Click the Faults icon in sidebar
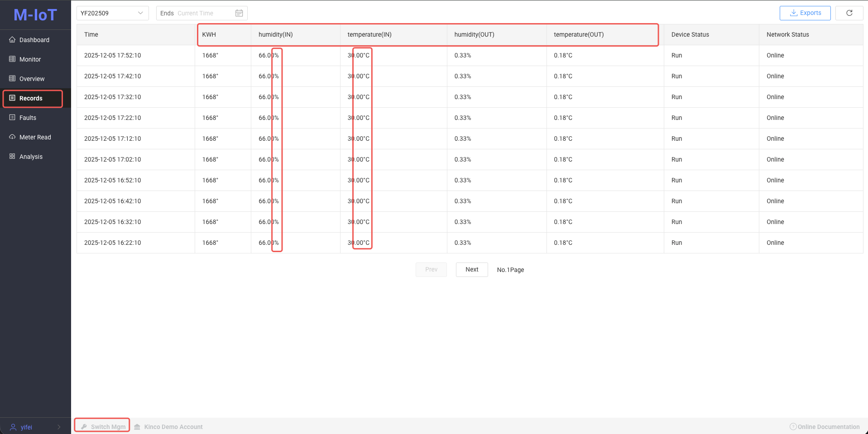Image resolution: width=868 pixels, height=434 pixels. (x=12, y=118)
